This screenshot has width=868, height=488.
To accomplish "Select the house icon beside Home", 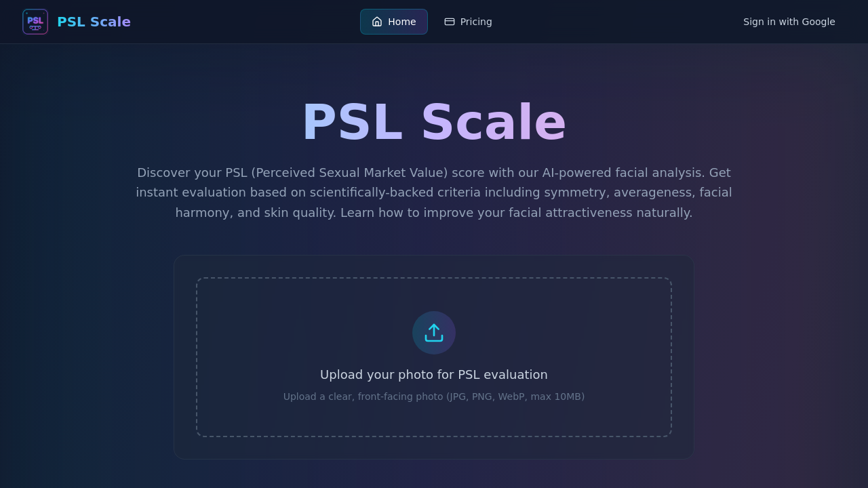I will (x=377, y=21).
